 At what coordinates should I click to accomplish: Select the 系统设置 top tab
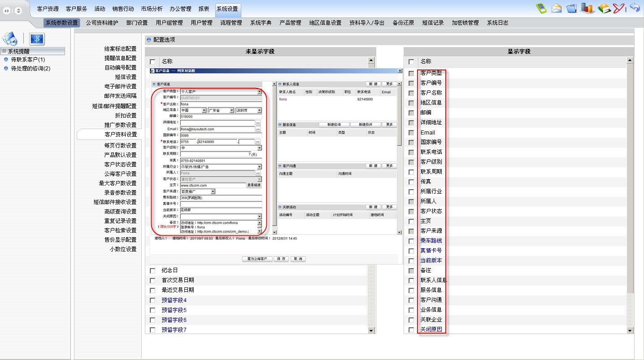pos(227,9)
